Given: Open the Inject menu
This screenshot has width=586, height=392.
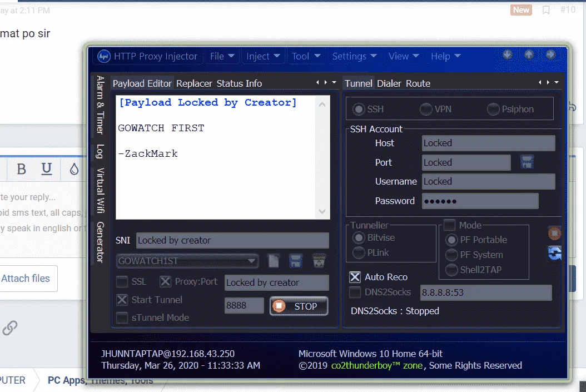Looking at the screenshot, I should [x=263, y=56].
